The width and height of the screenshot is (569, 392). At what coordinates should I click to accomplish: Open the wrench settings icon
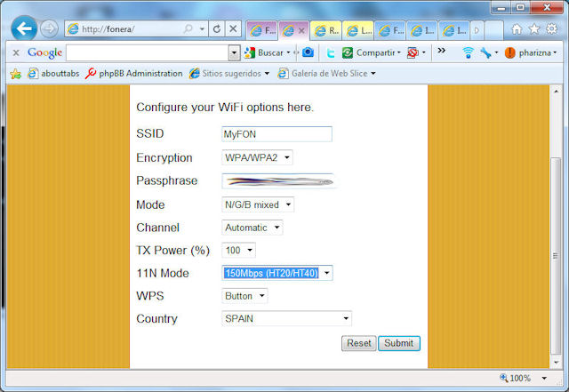pos(485,53)
